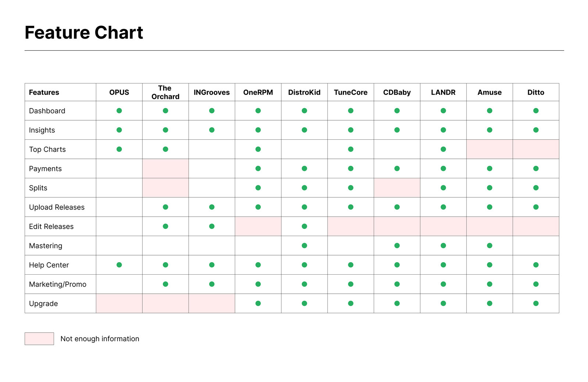Click LANDR Top Charts green dot
588x382 pixels.
443,149
